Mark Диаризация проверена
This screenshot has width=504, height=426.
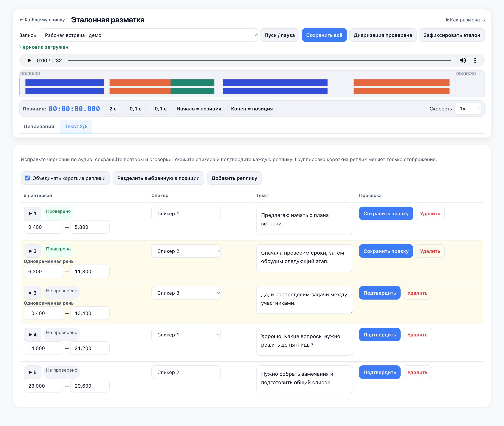tap(383, 35)
